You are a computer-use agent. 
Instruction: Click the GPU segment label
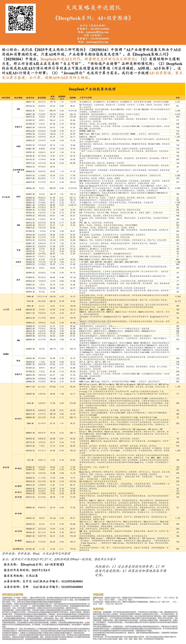[x=18, y=109]
